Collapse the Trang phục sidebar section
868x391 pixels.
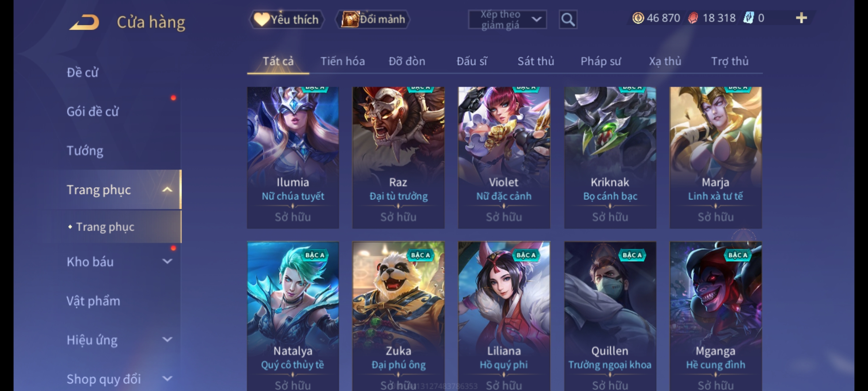pos(167,190)
